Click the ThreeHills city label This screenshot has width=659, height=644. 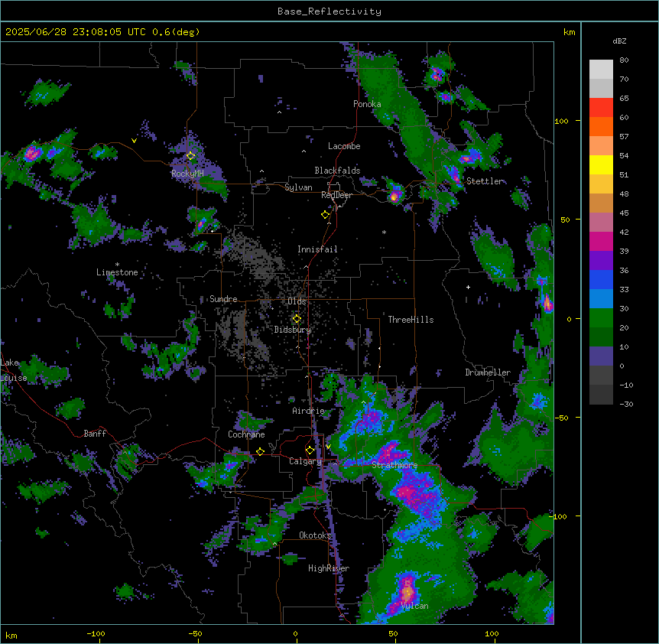[411, 320]
